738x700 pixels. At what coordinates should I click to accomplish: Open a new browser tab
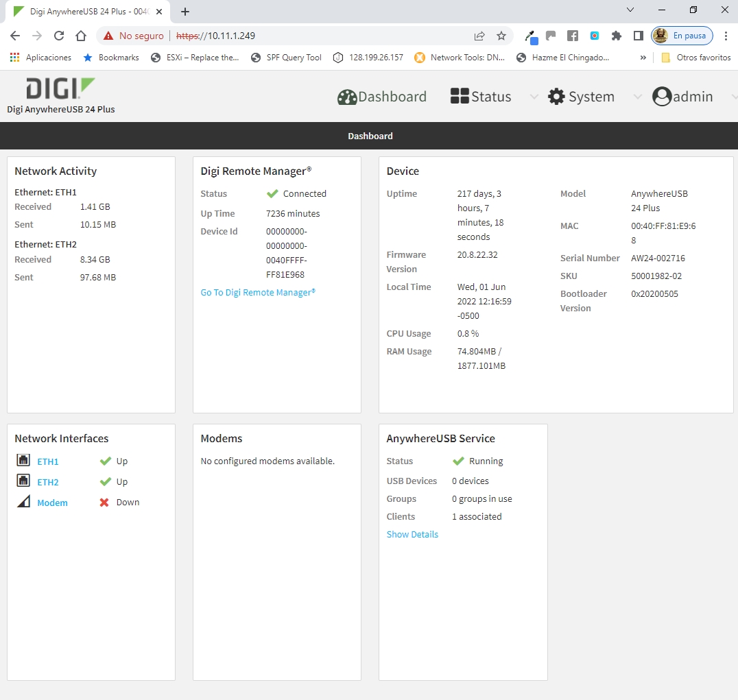185,12
